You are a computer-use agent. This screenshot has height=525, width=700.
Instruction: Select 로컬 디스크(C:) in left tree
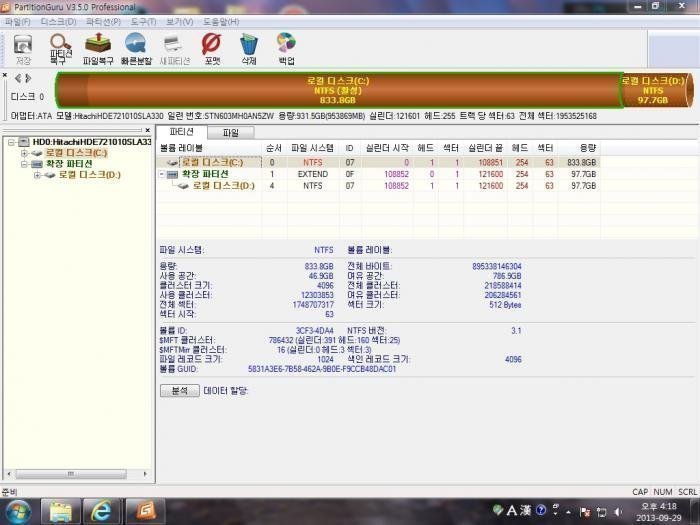(76, 153)
